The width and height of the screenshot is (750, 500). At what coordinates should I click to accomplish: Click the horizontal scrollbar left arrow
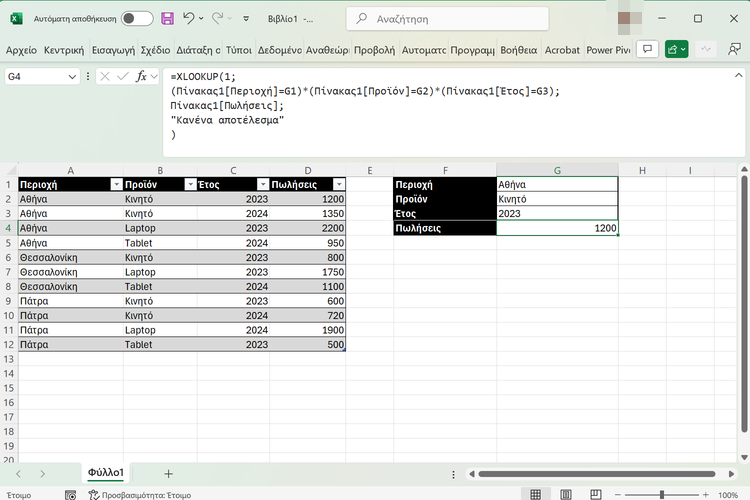pos(472,474)
